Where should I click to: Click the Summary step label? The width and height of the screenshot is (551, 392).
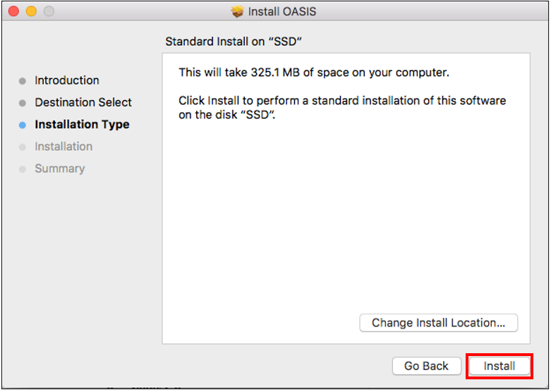tap(60, 169)
